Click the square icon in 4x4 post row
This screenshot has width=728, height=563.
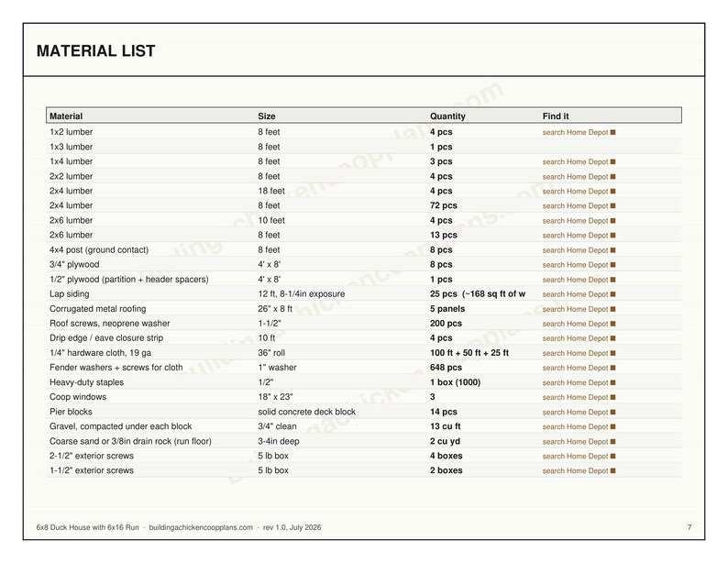pos(612,250)
